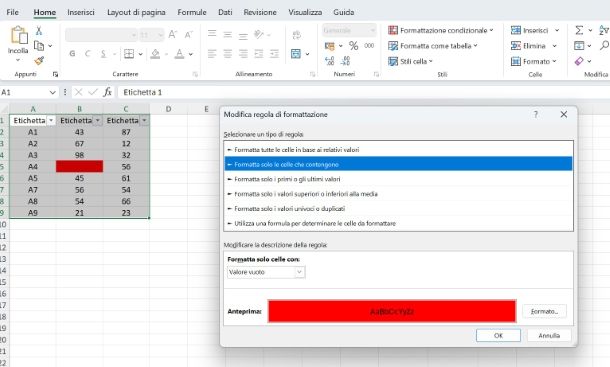This screenshot has height=367, width=610.
Task: Select Formatta solo i primi o gli ultimi valori
Action: pos(398,179)
